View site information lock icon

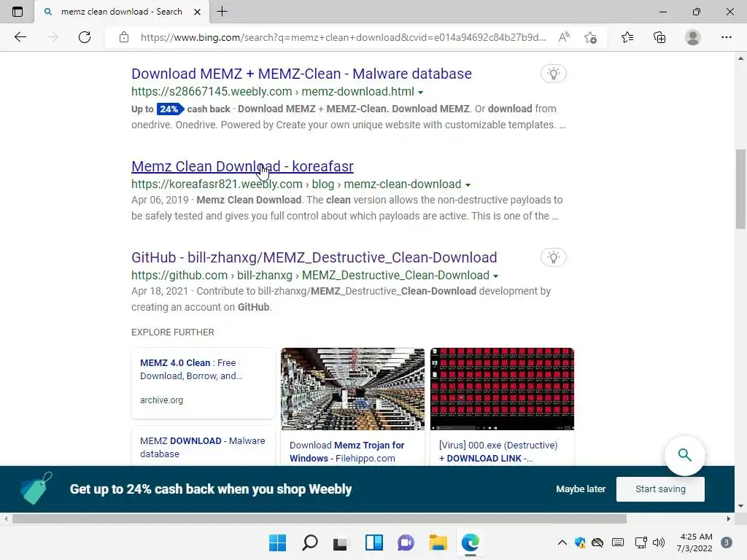tap(124, 37)
